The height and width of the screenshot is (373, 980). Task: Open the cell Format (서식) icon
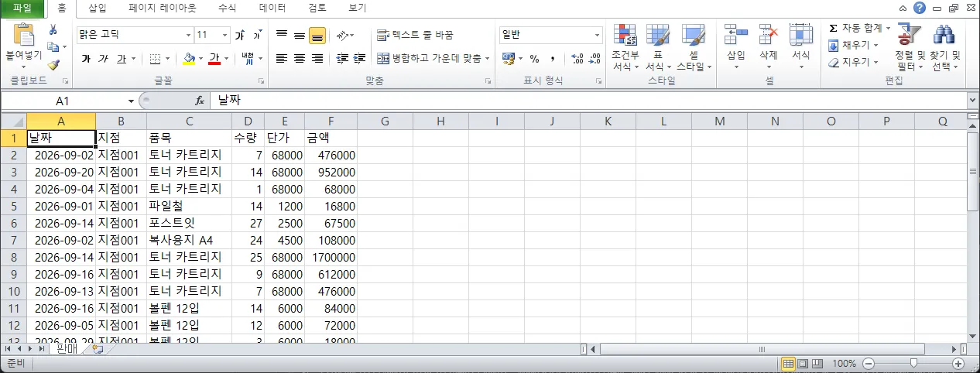pyautogui.click(x=800, y=35)
